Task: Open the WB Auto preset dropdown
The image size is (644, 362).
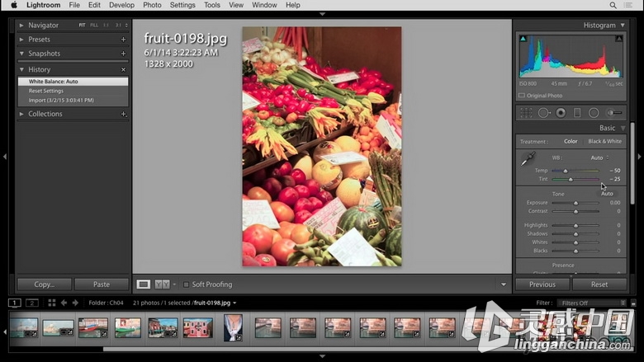Action: 600,157
